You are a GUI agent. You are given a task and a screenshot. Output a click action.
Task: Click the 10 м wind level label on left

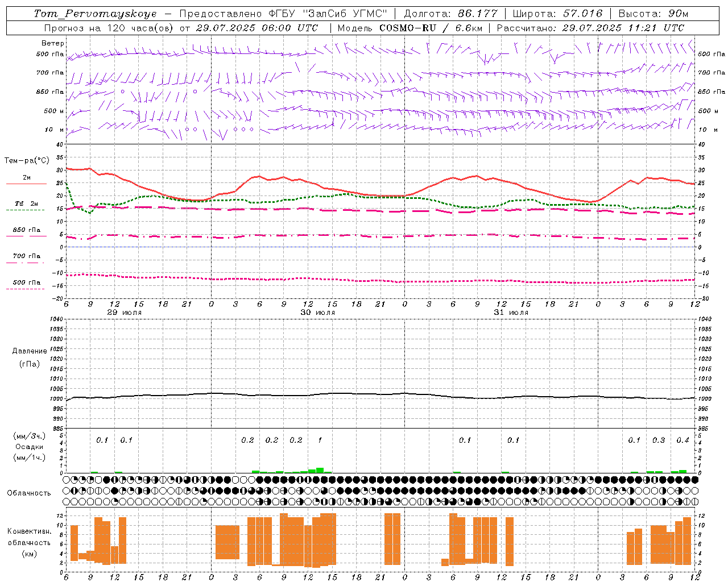[x=55, y=130]
